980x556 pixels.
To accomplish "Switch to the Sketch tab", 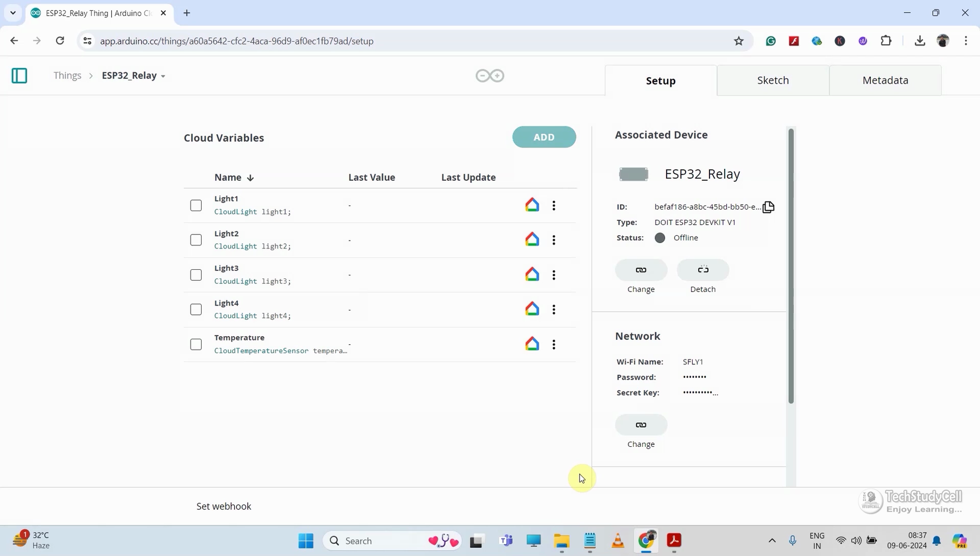I will point(773,80).
